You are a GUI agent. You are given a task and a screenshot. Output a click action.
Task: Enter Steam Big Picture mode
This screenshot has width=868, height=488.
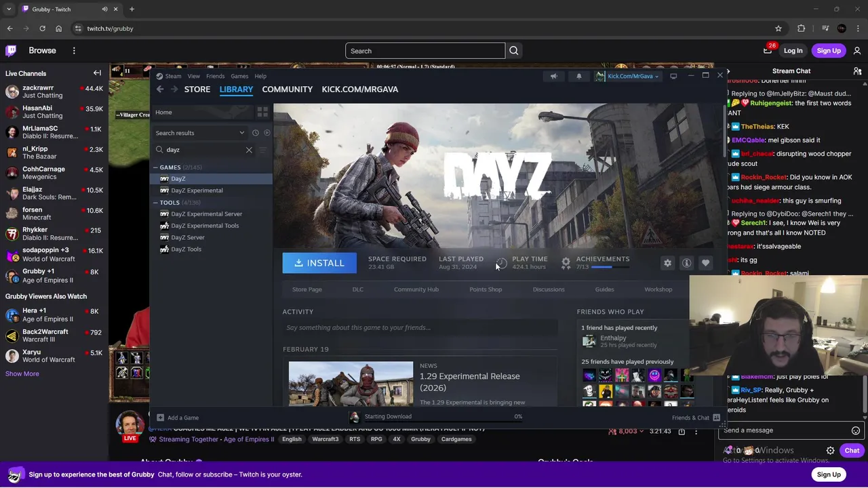(673, 76)
